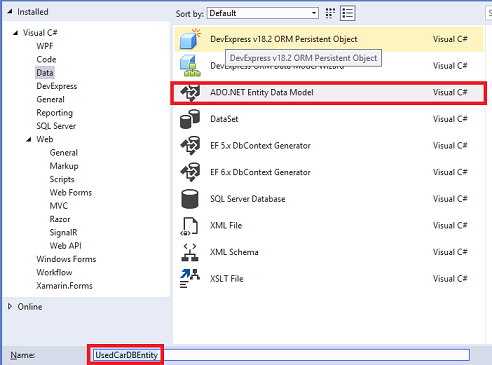This screenshot has height=365, width=492.
Task: Click EF 6.x DbContext Generator text
Action: 260,172
